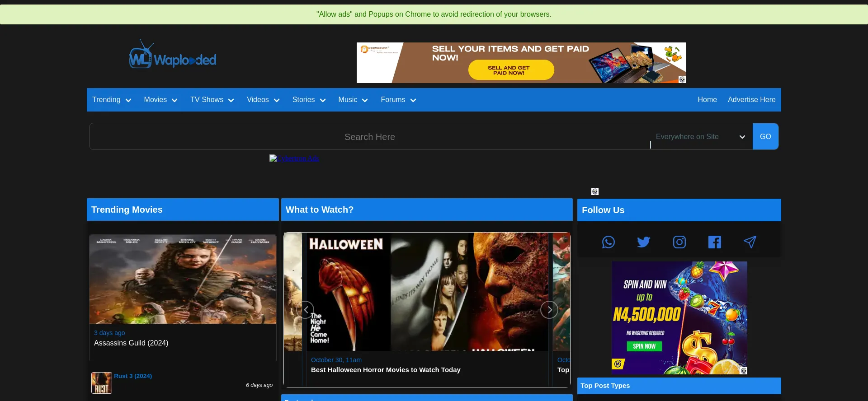Click the GO search button

click(765, 136)
